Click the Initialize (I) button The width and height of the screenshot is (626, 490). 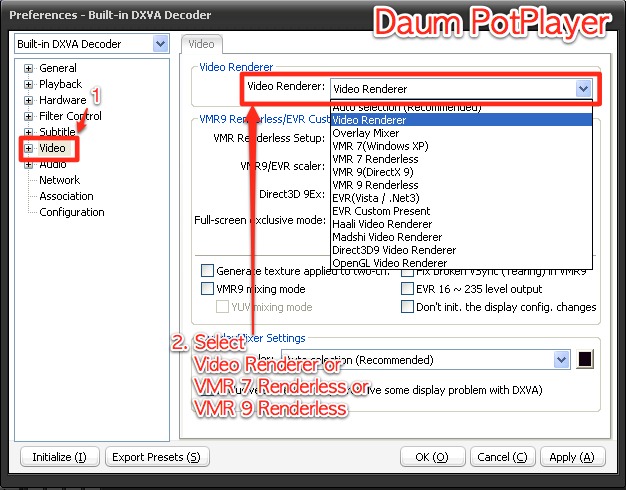click(59, 457)
